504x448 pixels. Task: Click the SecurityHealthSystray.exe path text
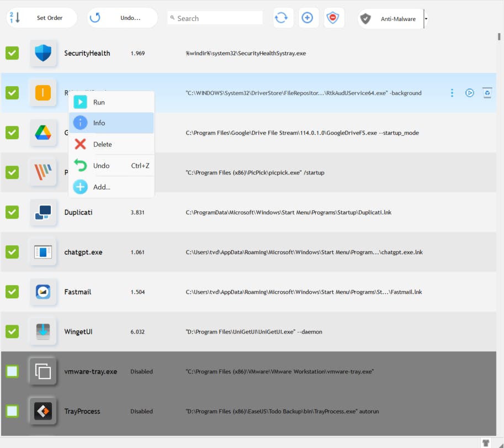[x=246, y=54]
